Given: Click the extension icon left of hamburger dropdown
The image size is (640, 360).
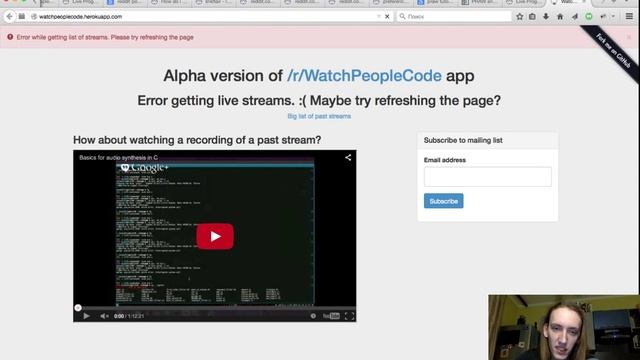Looking at the screenshot, I should [603, 16].
